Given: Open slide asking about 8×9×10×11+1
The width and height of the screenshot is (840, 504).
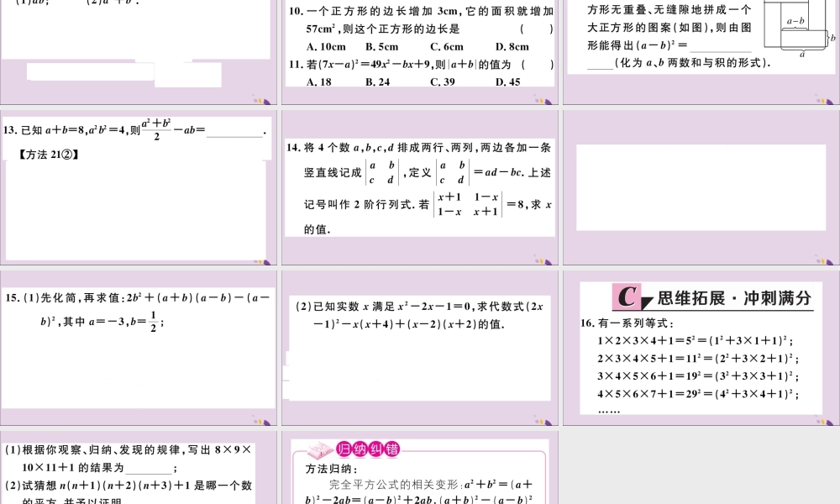Looking at the screenshot, I should [139, 468].
